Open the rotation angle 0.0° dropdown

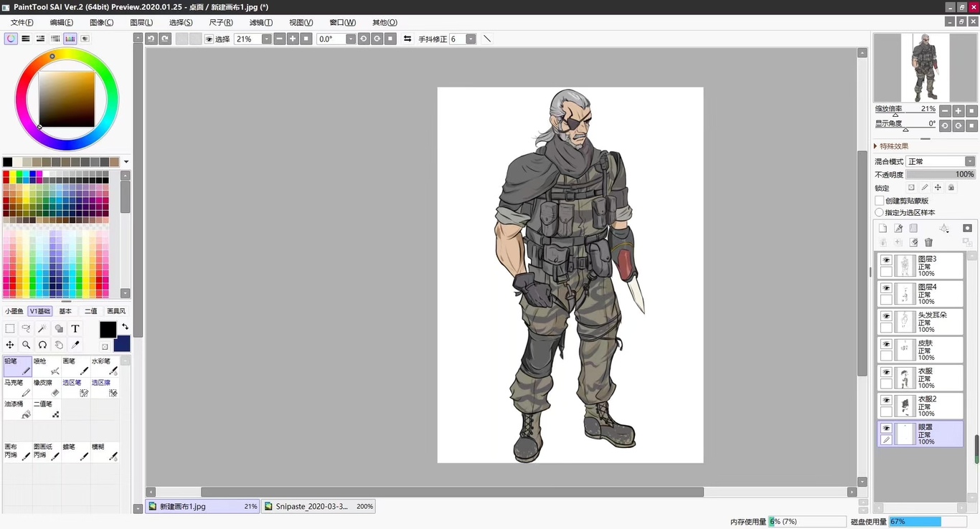pos(351,39)
